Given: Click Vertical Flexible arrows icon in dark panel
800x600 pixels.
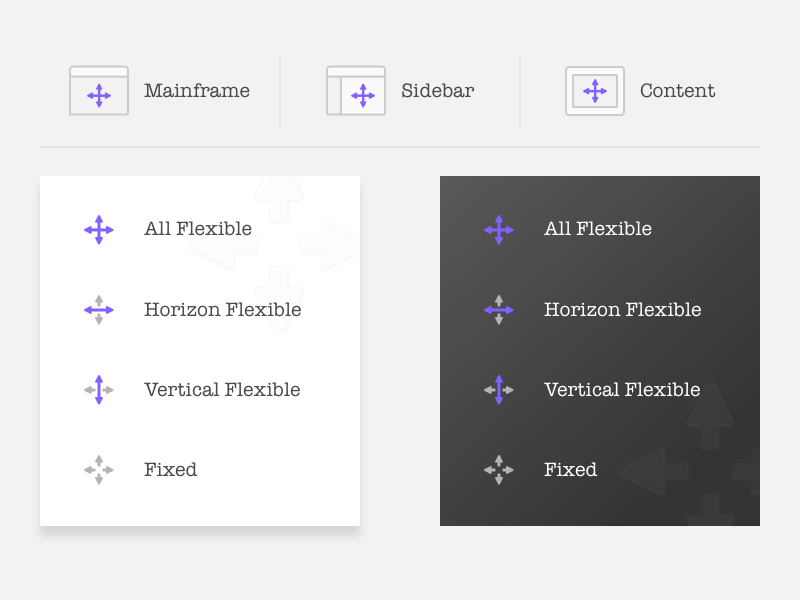Looking at the screenshot, I should pos(498,390).
